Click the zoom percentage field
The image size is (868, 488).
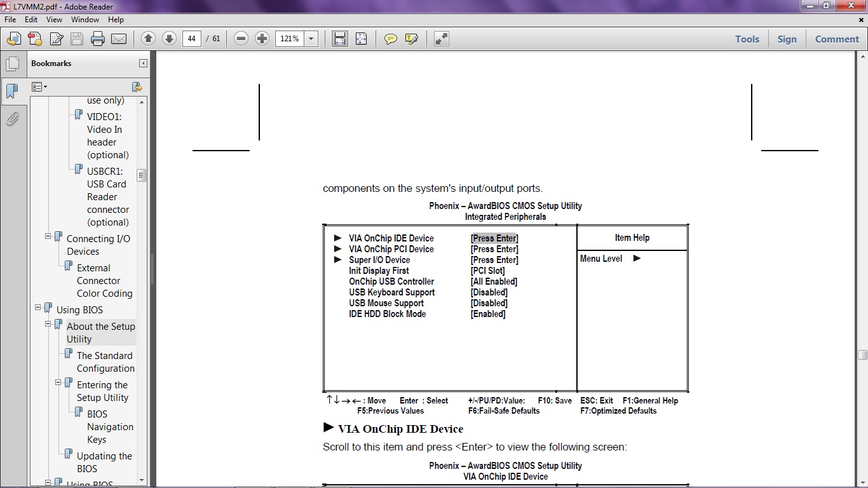pos(290,39)
